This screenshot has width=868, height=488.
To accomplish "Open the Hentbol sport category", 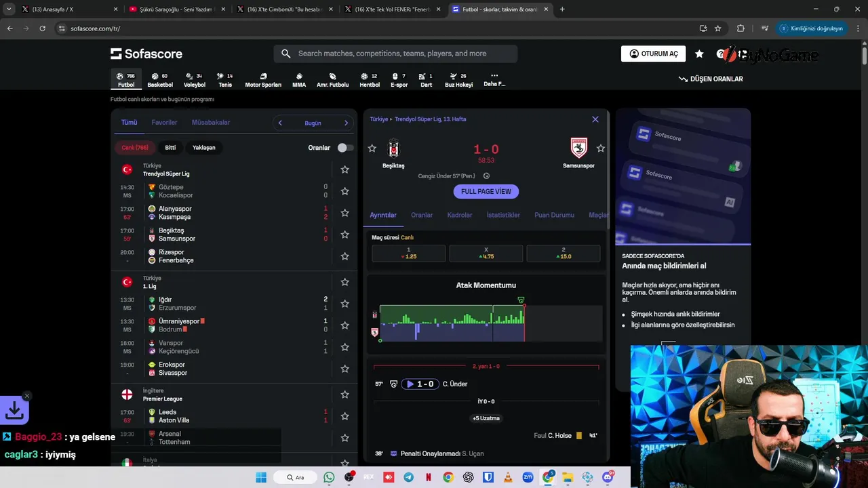I will [370, 80].
